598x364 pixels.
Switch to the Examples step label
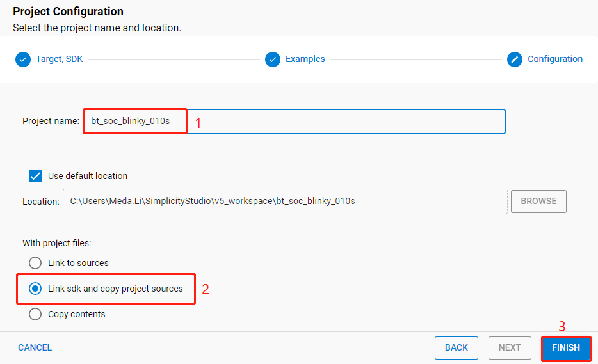[305, 59]
